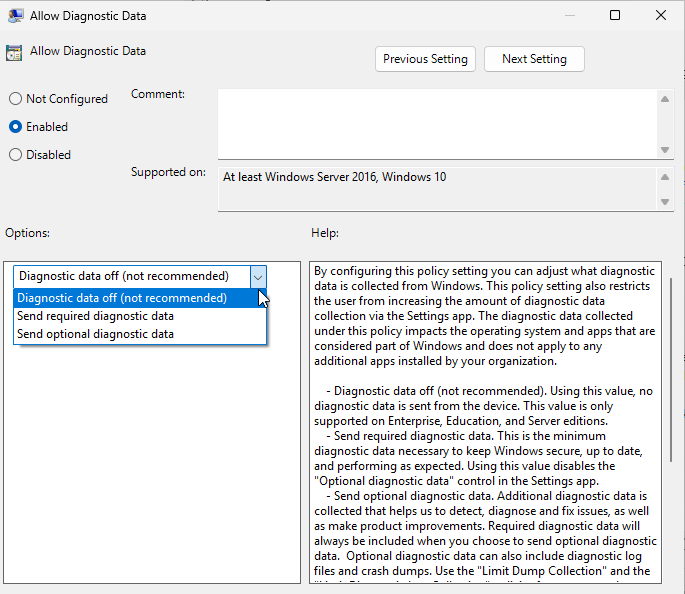Select the Disabled radio button
Viewport: 685px width, 594px height.
(15, 155)
